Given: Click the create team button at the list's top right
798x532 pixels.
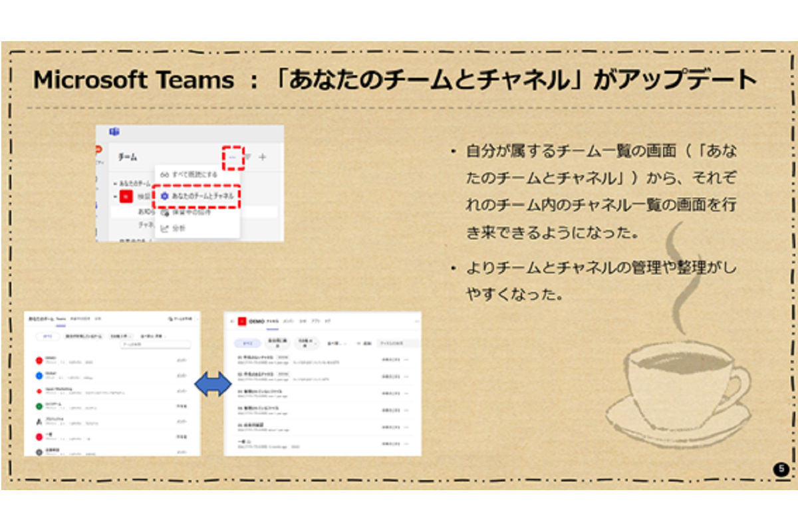Looking at the screenshot, I should click(x=180, y=319).
